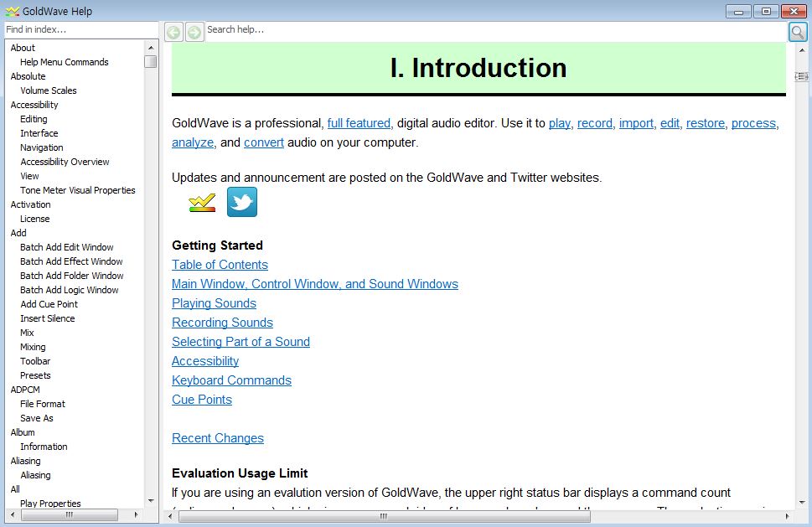Select Toolbar index entry

35,361
